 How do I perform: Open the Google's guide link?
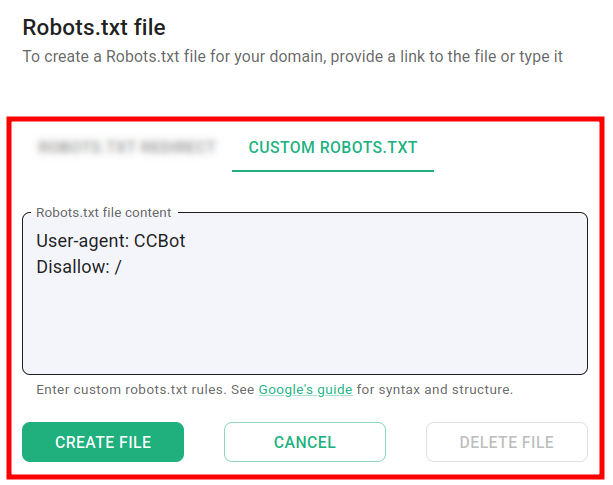point(305,389)
